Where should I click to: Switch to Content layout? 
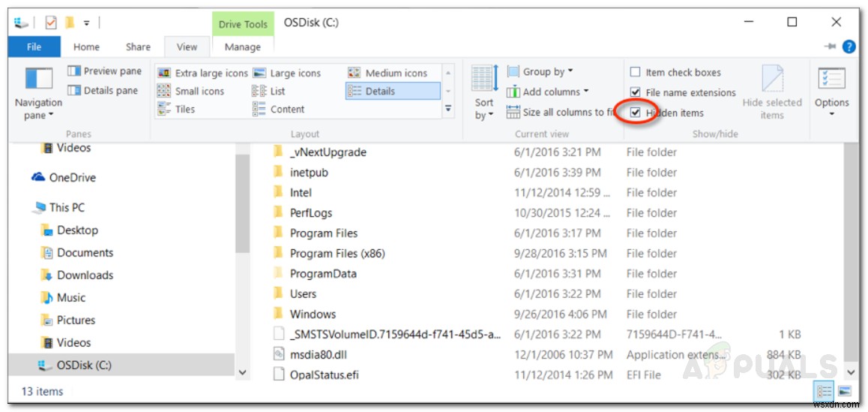278,110
